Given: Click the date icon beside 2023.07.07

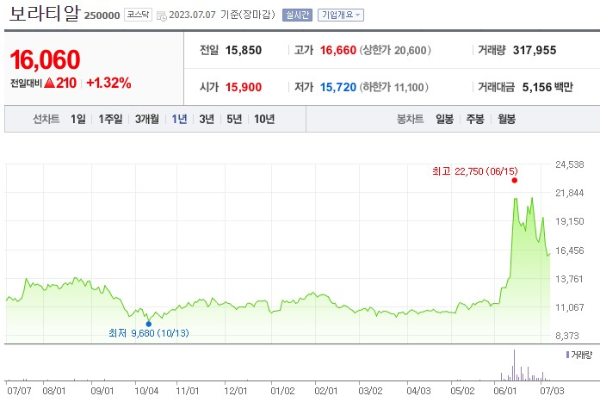Looking at the screenshot, I should 161,16.
